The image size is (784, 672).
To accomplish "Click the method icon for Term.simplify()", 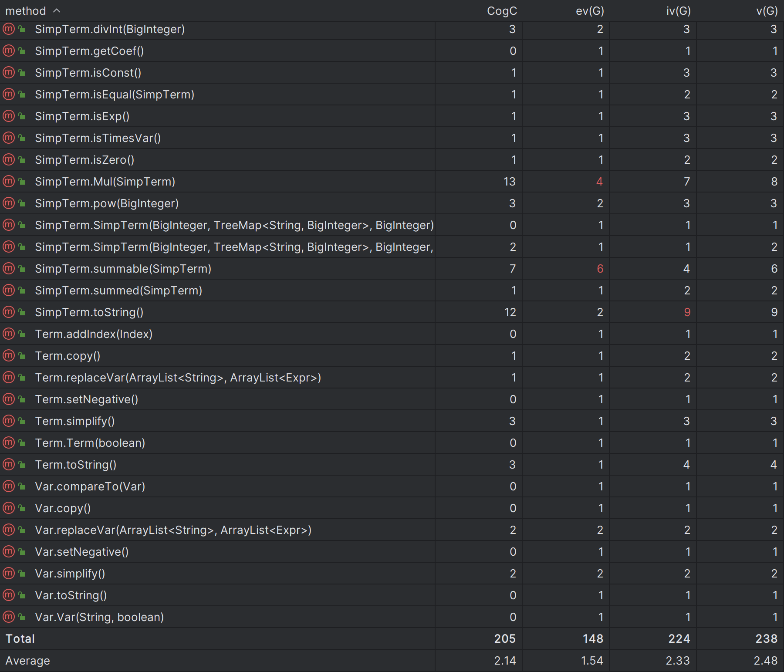I will (x=9, y=421).
